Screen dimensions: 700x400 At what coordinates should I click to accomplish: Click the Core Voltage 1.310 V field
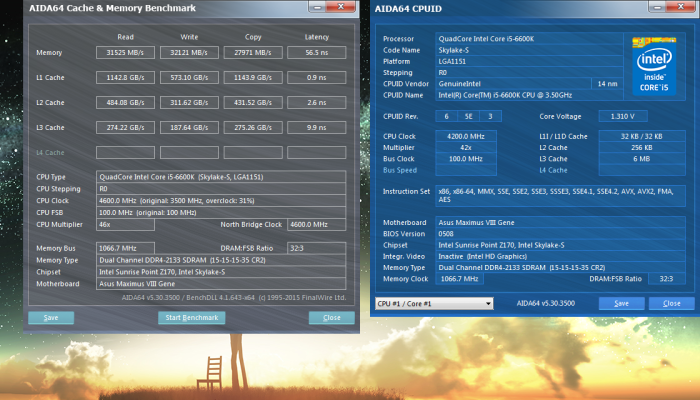point(623,117)
